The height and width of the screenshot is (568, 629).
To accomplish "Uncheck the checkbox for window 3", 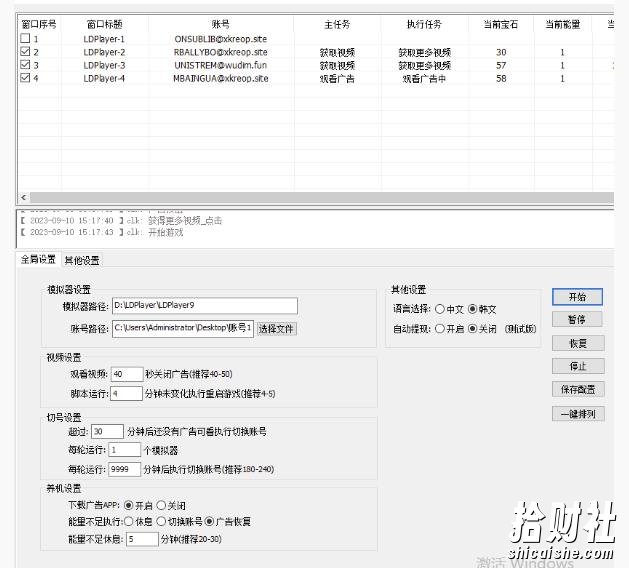I will coord(25,65).
